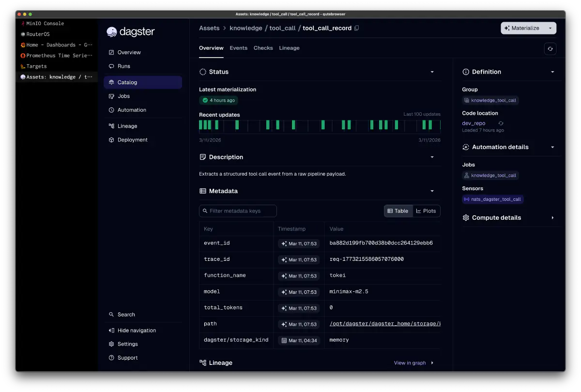Switch metadata view to Table

(398, 211)
